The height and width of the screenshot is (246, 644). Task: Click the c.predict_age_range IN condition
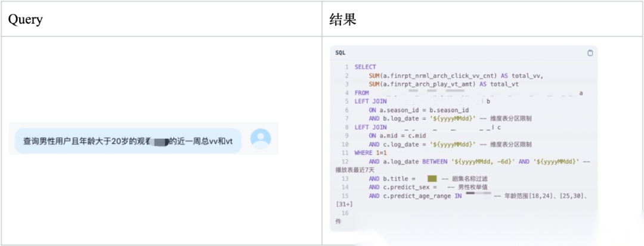coord(415,196)
